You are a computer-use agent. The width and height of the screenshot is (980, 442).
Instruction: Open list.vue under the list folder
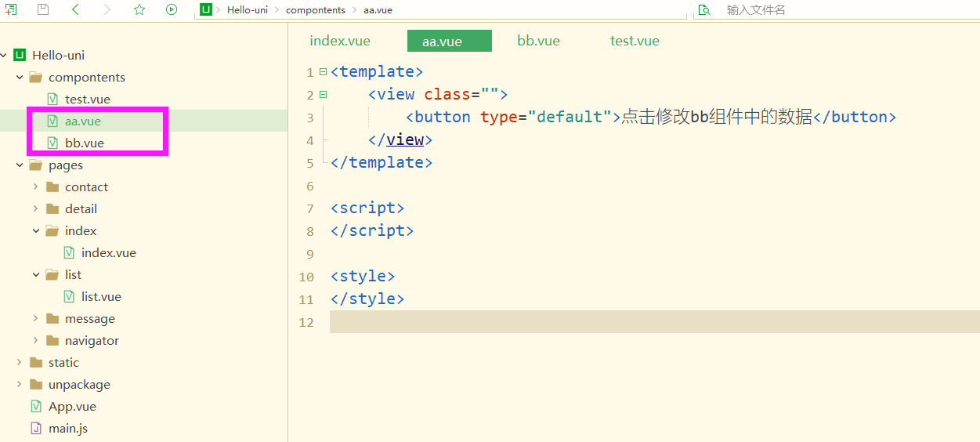pos(101,296)
